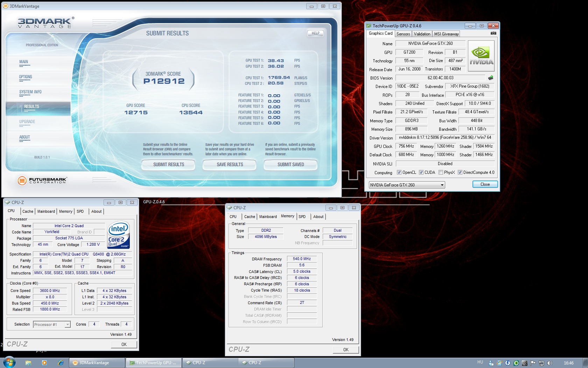
Task: Click the Futuremark Corporation logo
Action: coord(42,180)
